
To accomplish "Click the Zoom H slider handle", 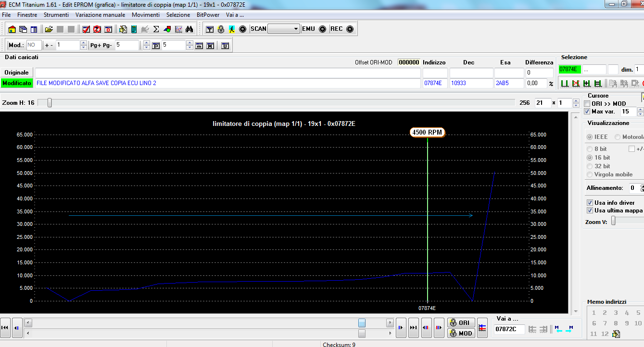I will (49, 103).
